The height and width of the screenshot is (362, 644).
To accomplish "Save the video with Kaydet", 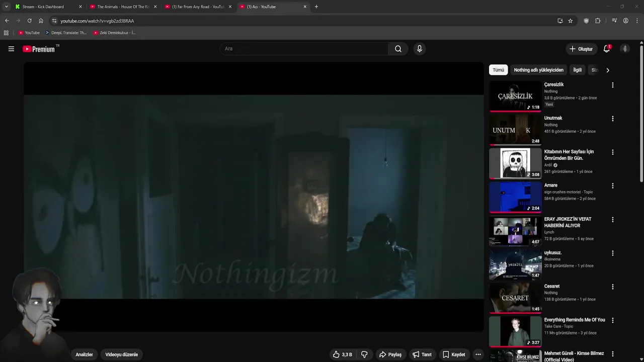I will click(454, 354).
